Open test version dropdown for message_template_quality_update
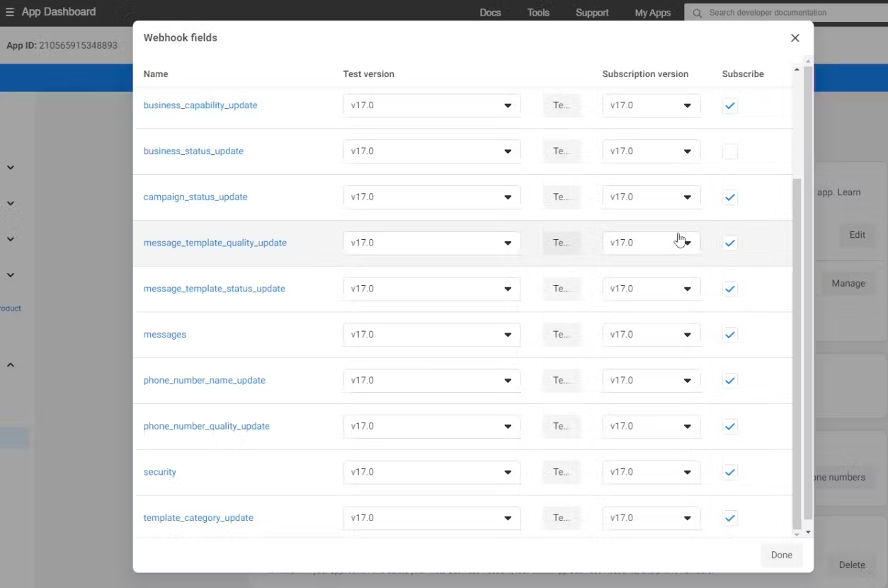The image size is (888, 588). [432, 243]
